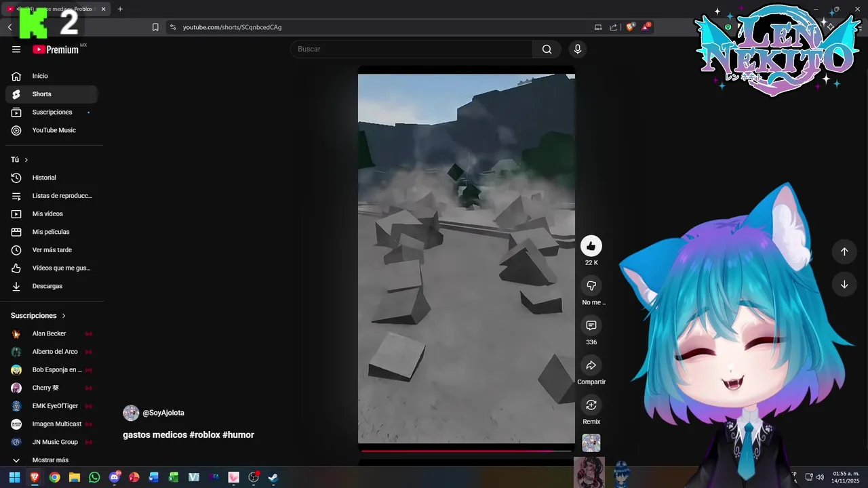
Task: Open Bob Esponja en channel
Action: (x=52, y=370)
